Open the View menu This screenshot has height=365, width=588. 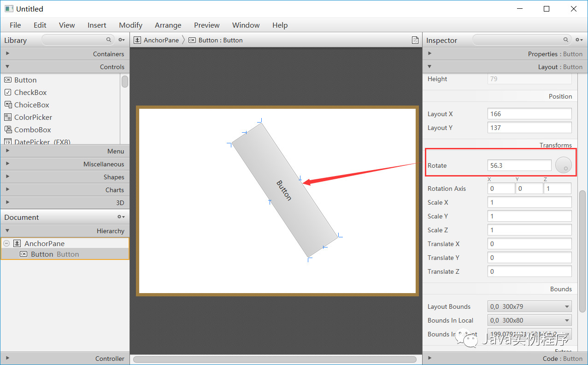tap(67, 25)
